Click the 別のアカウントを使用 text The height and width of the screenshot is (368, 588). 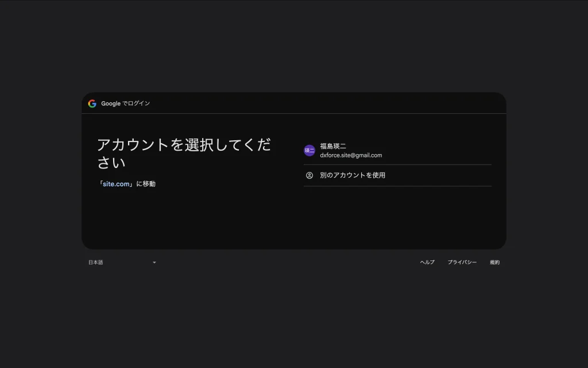click(x=353, y=175)
